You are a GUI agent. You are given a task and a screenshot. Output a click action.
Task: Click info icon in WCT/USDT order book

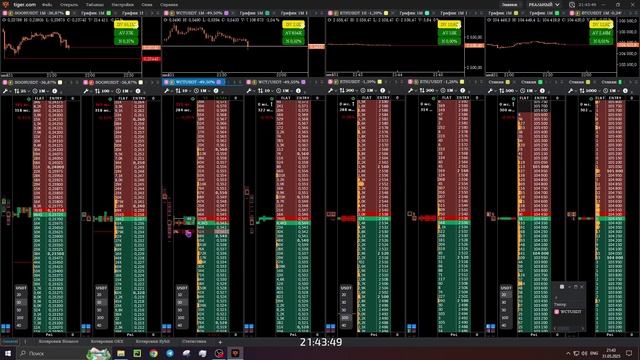[298, 91]
